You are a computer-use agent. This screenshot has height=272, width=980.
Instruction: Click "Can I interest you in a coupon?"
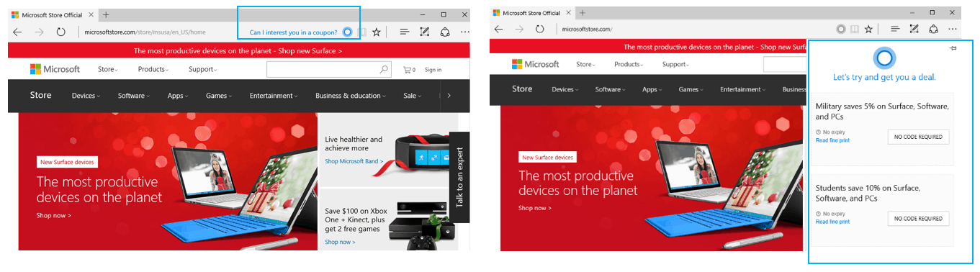[293, 32]
